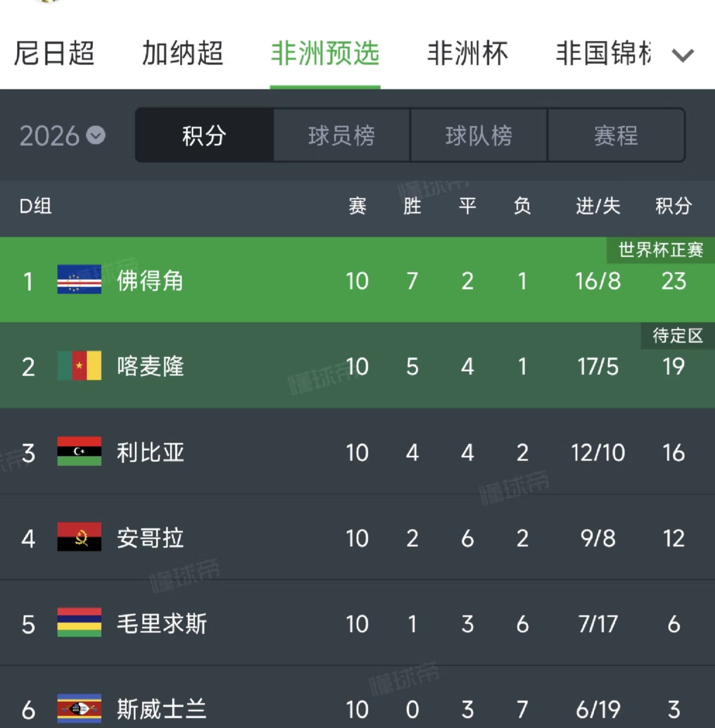
Task: Switch to the 赛程 schedule view
Action: pyautogui.click(x=616, y=136)
